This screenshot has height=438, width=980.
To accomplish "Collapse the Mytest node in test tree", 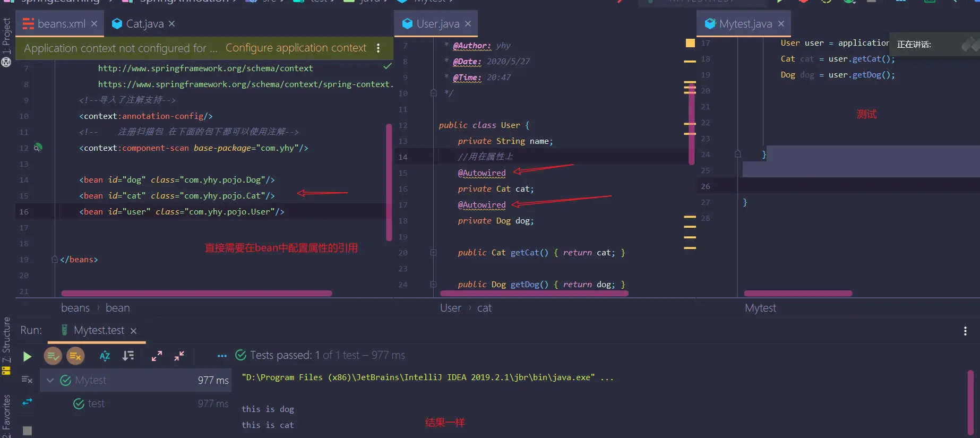I will [50, 380].
